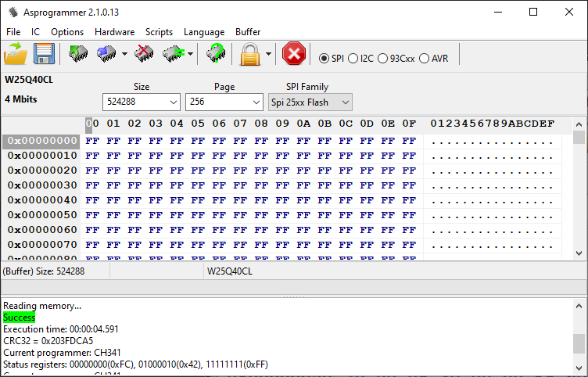
Task: Open dropdown arrow beside padlock icon
Action: click(268, 55)
